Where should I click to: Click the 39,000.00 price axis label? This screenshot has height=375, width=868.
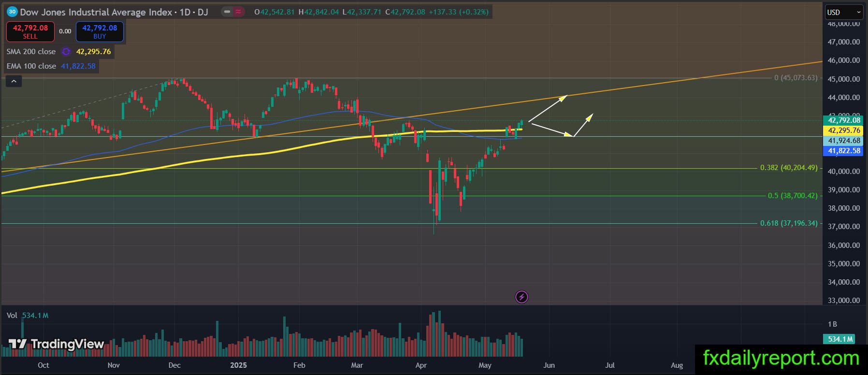(844, 190)
